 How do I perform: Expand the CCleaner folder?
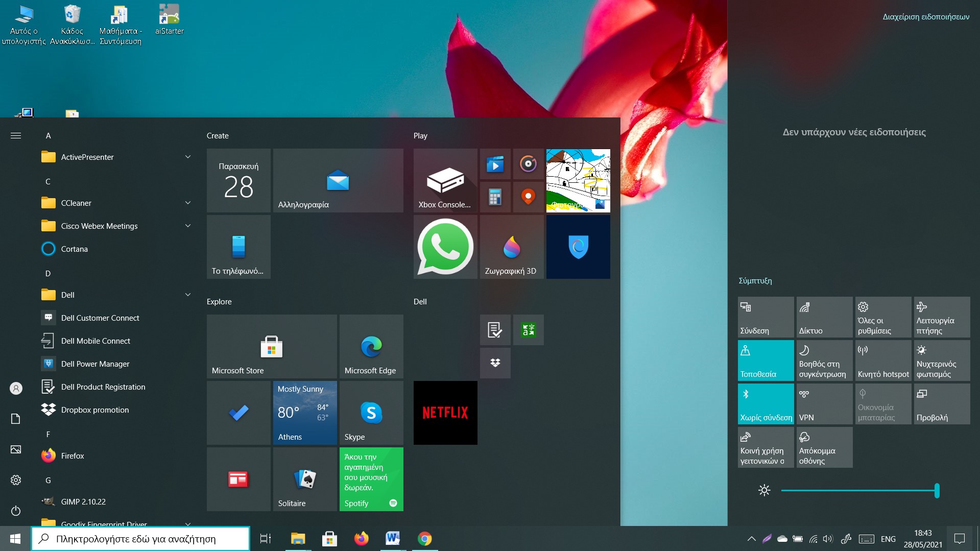(x=116, y=203)
